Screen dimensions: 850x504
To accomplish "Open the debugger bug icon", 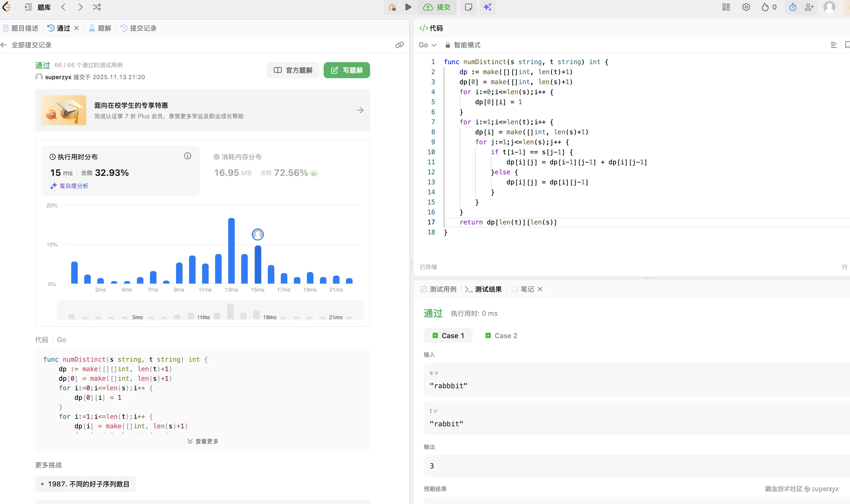I will [392, 7].
